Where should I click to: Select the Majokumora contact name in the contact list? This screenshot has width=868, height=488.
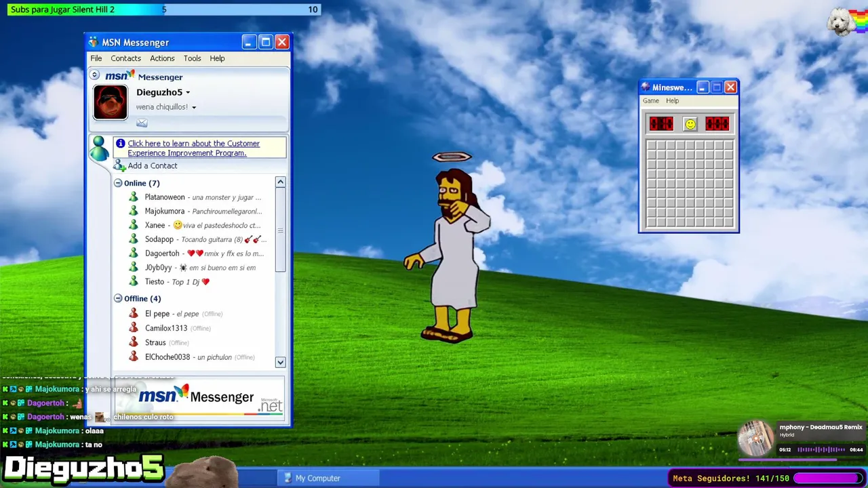point(165,211)
